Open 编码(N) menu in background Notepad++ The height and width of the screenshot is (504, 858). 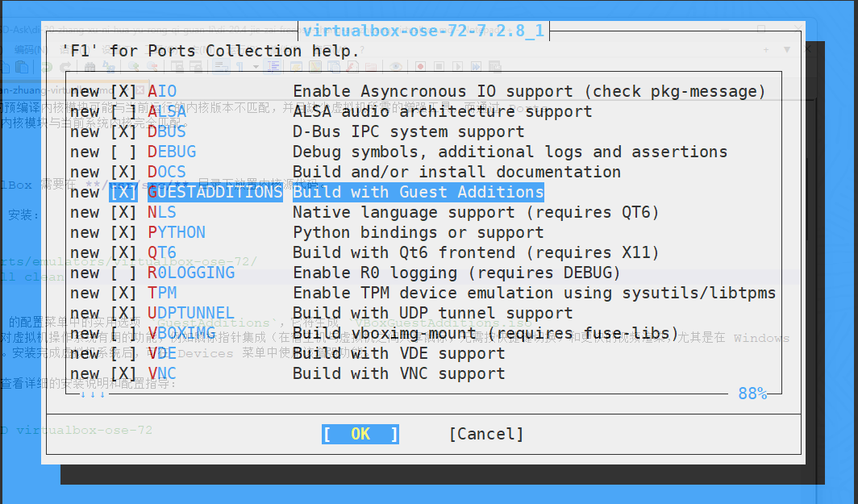click(x=31, y=50)
